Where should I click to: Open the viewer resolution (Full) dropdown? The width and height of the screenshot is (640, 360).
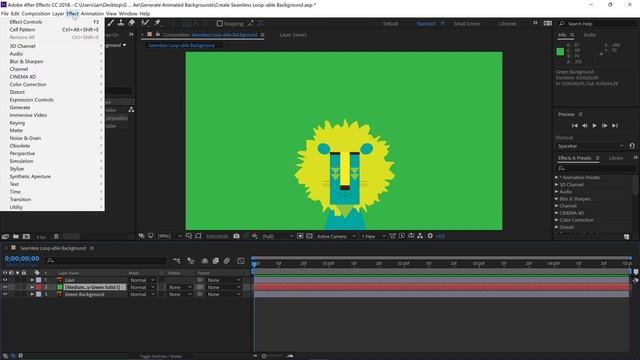[x=278, y=236]
